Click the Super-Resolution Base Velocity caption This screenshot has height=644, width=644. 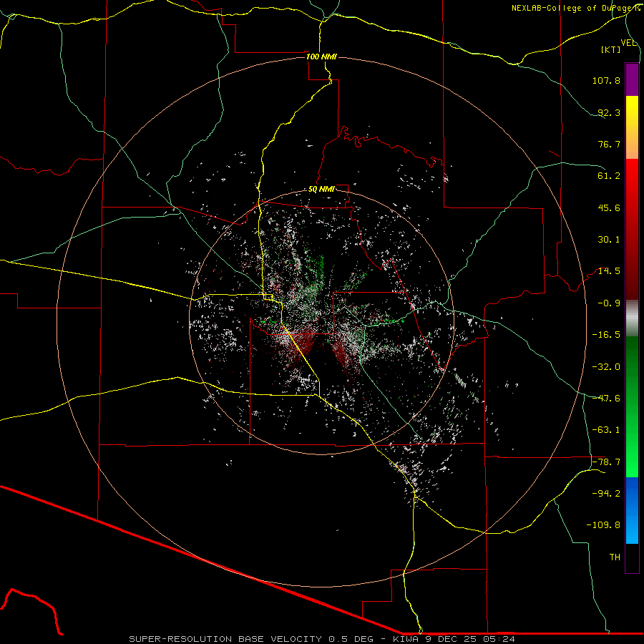(321, 639)
